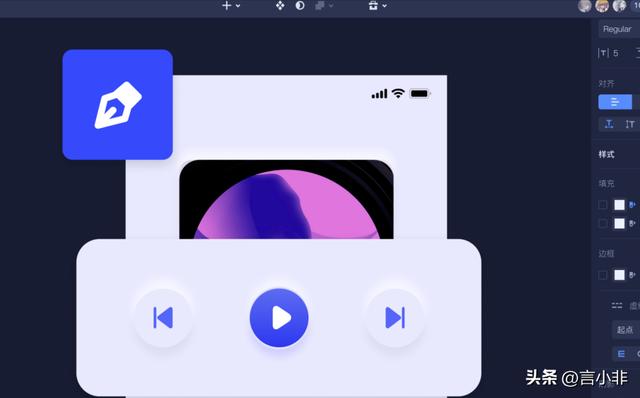This screenshot has width=640, height=398.
Task: Play the track with blue play button
Action: (x=279, y=318)
